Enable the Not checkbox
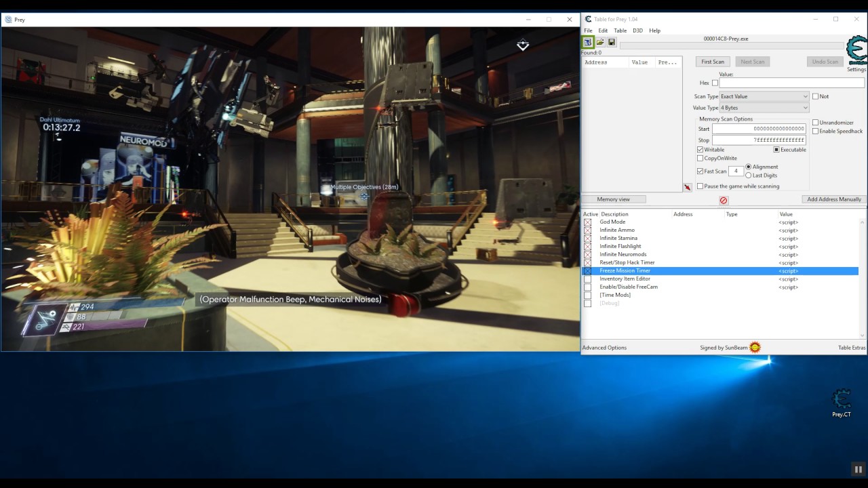 coord(816,96)
